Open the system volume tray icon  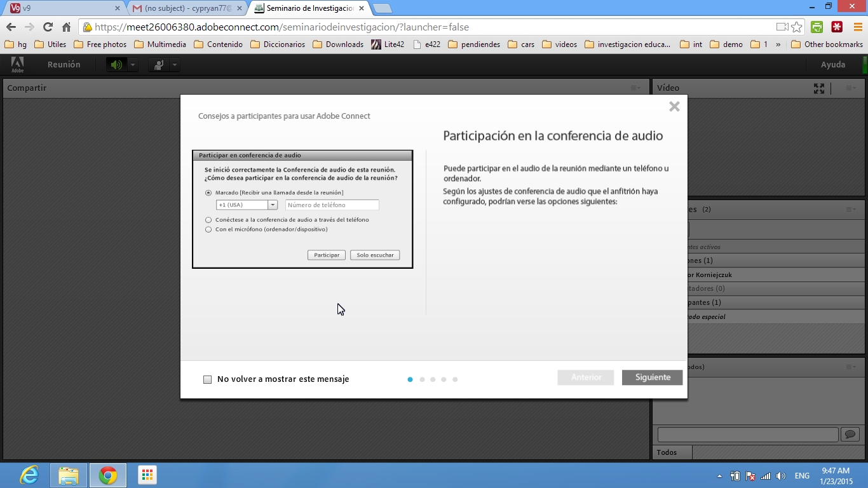[781, 476]
